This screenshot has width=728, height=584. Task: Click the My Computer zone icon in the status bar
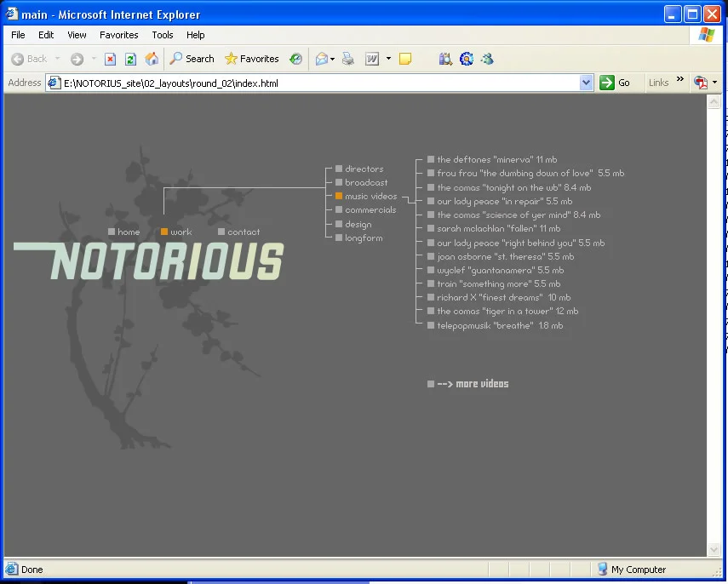[x=602, y=569]
